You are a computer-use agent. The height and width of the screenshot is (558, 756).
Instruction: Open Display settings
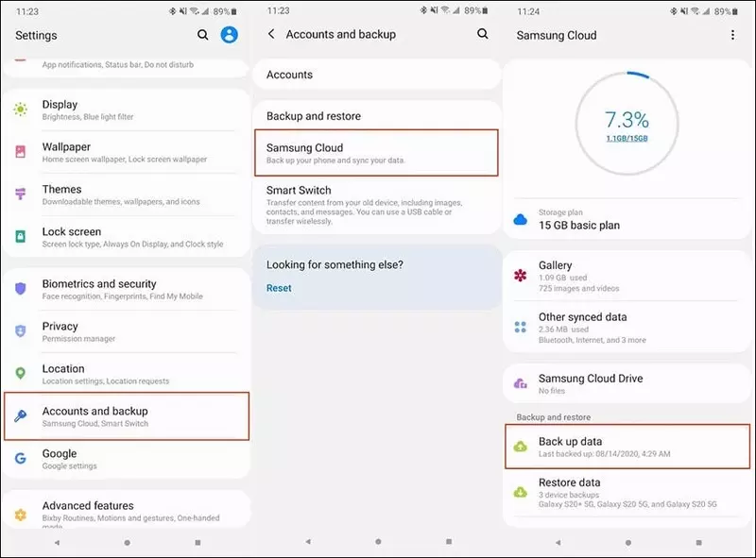pos(127,110)
